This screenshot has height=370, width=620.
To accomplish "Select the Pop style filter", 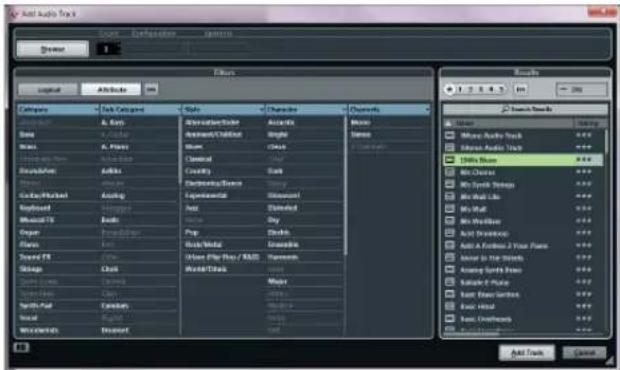I will (191, 232).
